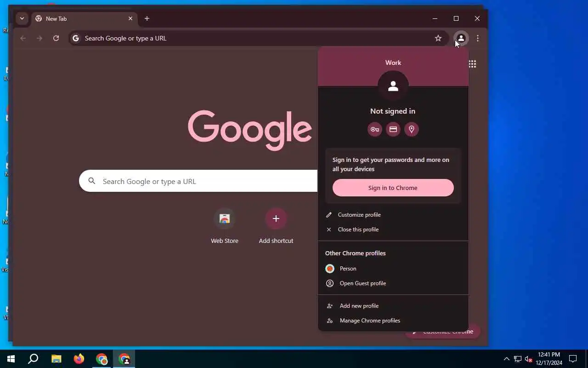Viewport: 588px width, 368px height.
Task: Click Sign in to Chrome button
Action: 393,188
